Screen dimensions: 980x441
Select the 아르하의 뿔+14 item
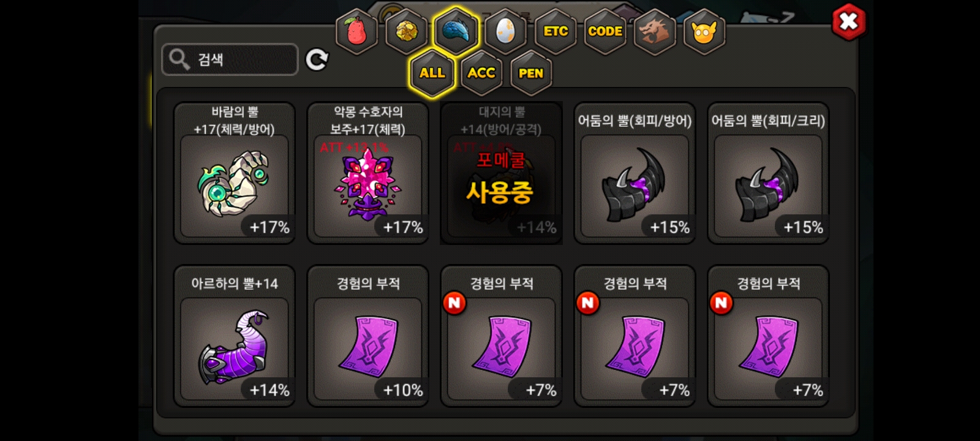[x=235, y=336]
